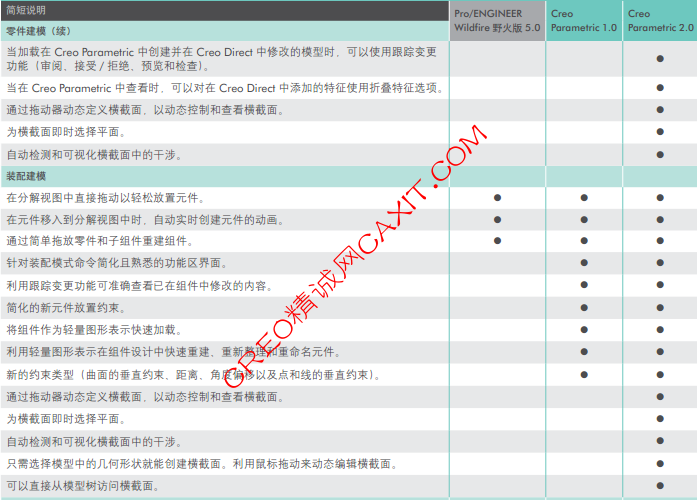Click Wildfire 5.0 dot for 在分解视图中直接拖动 row
The image size is (697, 500).
[x=497, y=198]
